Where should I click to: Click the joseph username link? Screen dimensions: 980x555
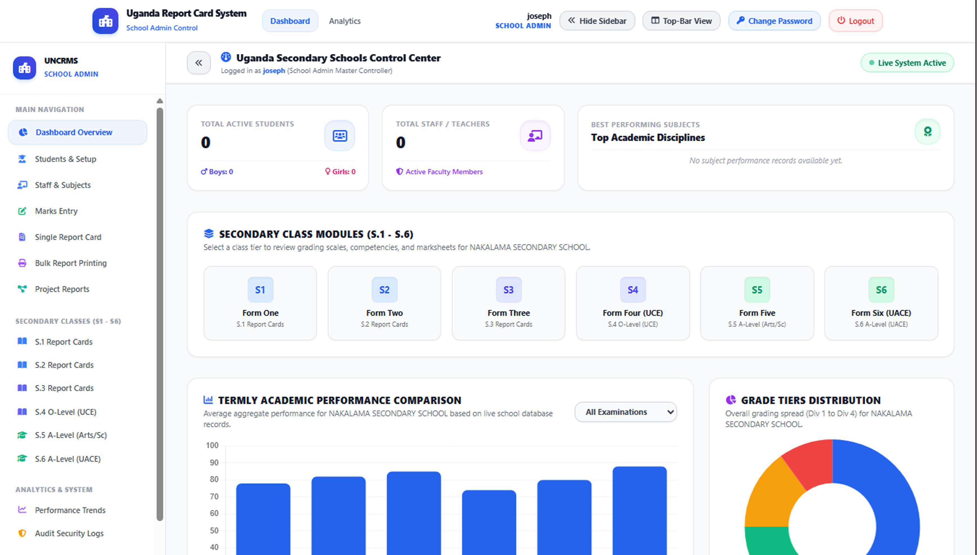(x=274, y=71)
